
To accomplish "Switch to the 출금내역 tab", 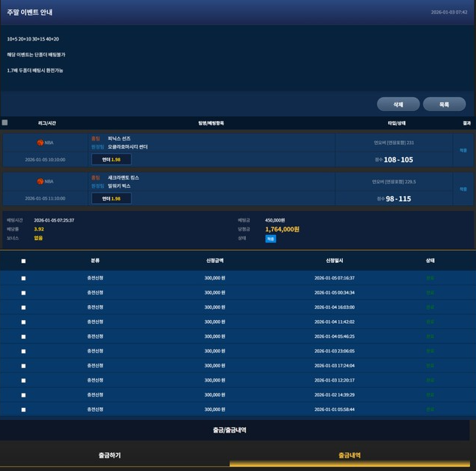I will pyautogui.click(x=349, y=455).
